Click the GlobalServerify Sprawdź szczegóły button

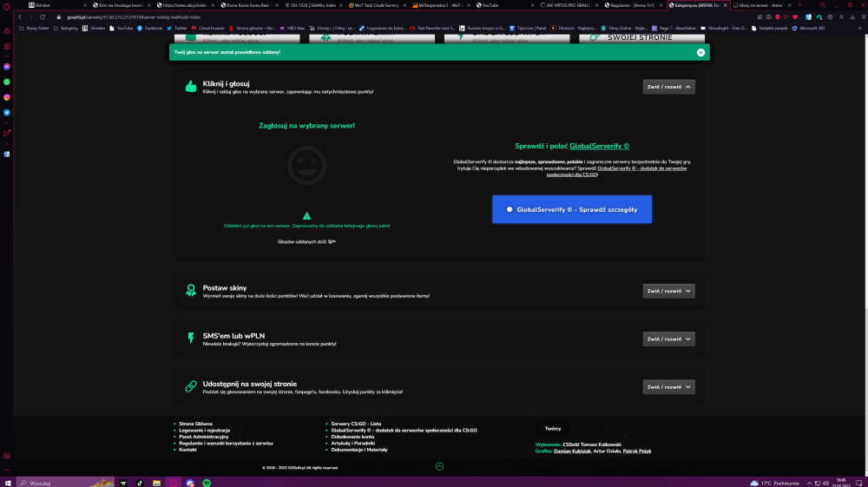(x=572, y=210)
